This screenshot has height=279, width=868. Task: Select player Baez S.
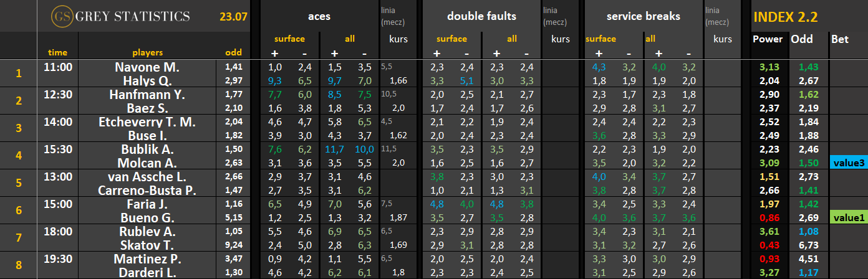tap(147, 108)
